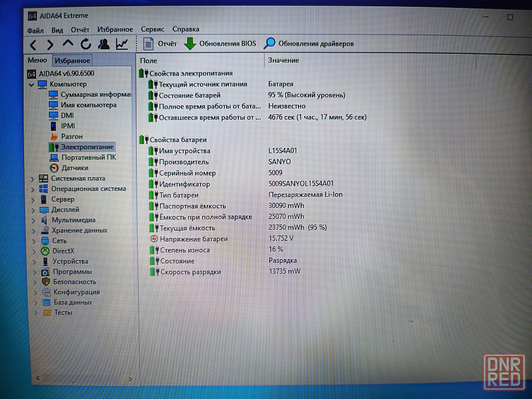Click the Портативный ПК laptop icon
The width and height of the screenshot is (532, 399).
pos(54,158)
